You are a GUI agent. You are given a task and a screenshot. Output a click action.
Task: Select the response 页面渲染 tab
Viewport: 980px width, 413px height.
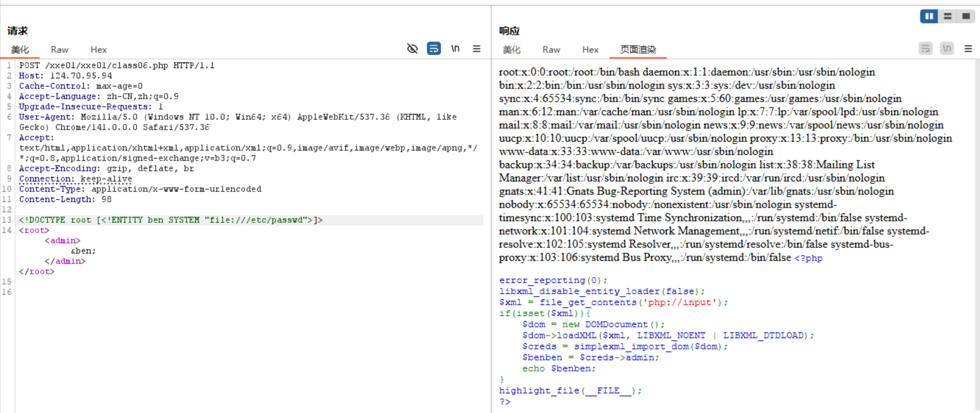[x=638, y=50]
